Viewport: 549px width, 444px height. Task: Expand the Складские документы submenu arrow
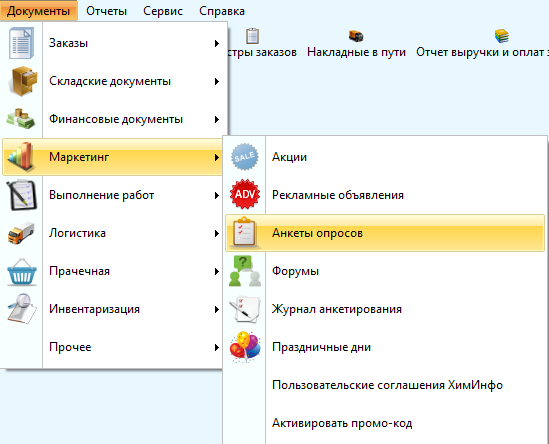click(217, 81)
